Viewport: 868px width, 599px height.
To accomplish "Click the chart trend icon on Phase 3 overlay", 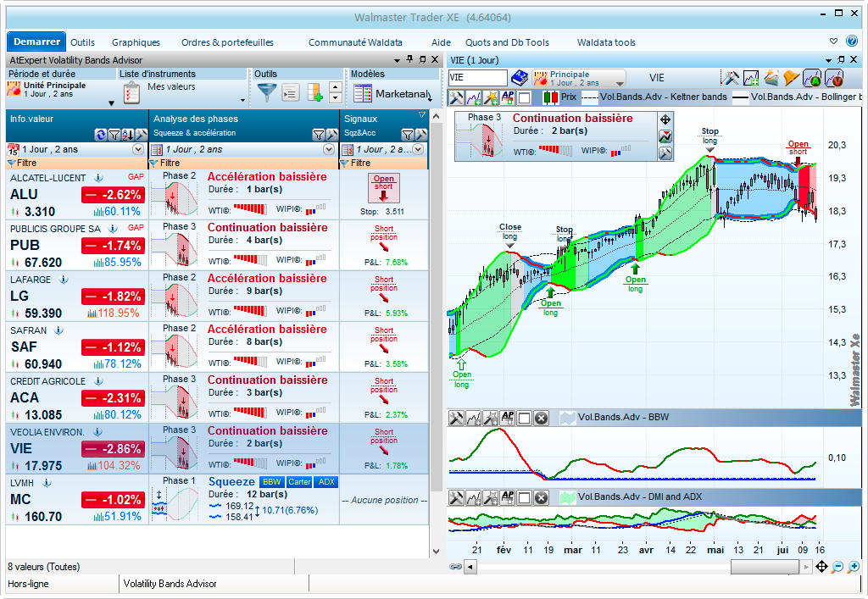I will point(665,136).
